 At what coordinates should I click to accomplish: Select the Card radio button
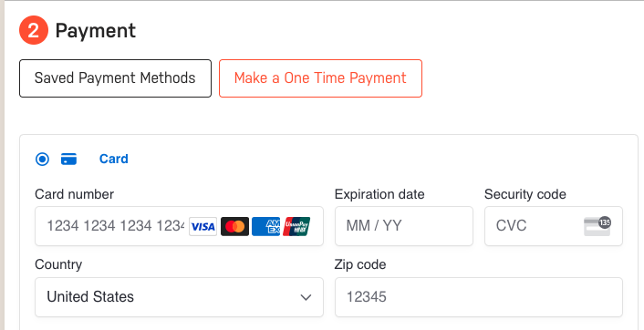(42, 159)
